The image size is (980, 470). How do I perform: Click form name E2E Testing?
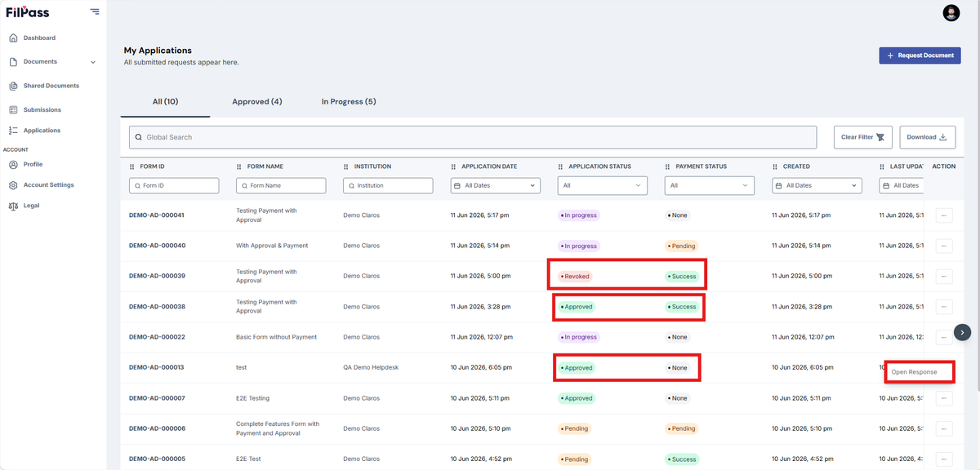click(252, 398)
